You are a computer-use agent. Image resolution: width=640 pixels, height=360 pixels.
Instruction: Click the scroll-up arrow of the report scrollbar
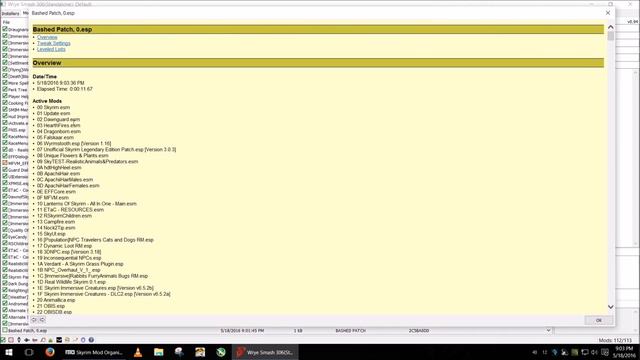(611, 27)
